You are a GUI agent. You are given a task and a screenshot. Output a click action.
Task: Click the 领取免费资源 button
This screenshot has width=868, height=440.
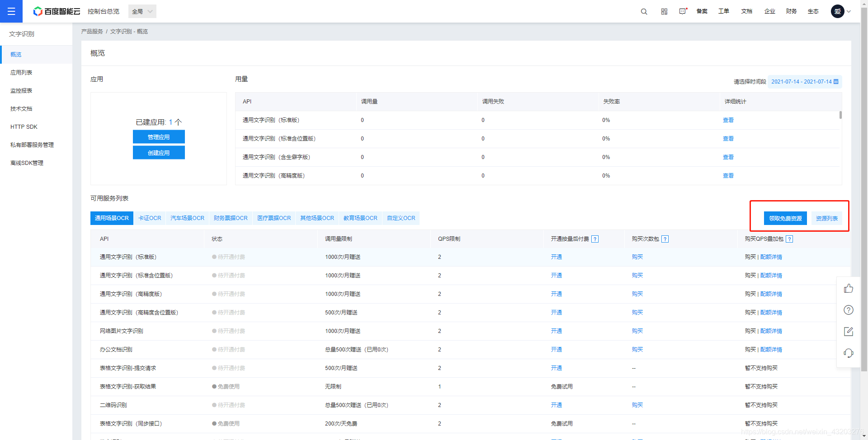785,218
